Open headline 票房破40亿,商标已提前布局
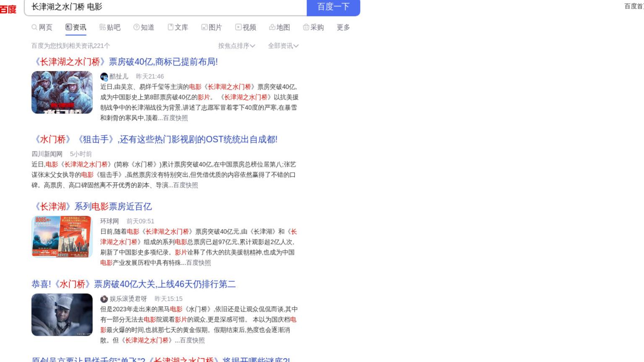This screenshot has height=362, width=644. (x=125, y=62)
